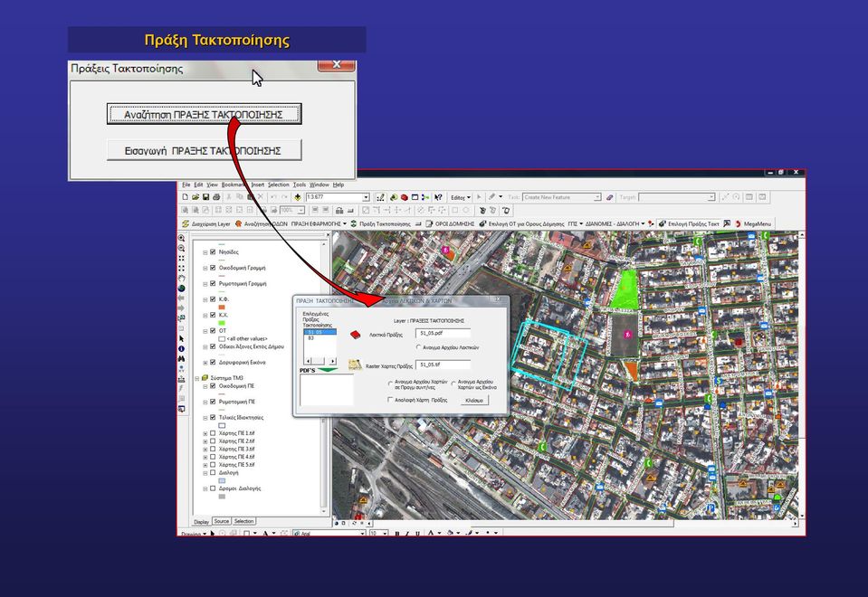Image resolution: width=868 pixels, height=597 pixels.
Task: Open the MegaMenu toolbar item
Action: point(753,224)
